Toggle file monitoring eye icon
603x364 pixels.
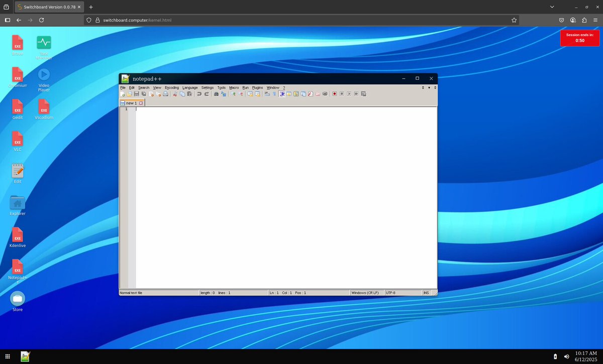(325, 94)
